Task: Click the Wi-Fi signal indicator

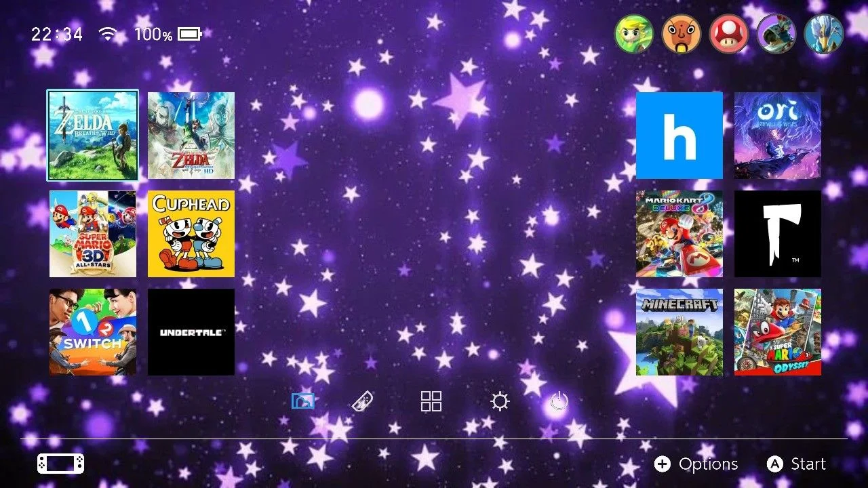Action: coord(108,34)
